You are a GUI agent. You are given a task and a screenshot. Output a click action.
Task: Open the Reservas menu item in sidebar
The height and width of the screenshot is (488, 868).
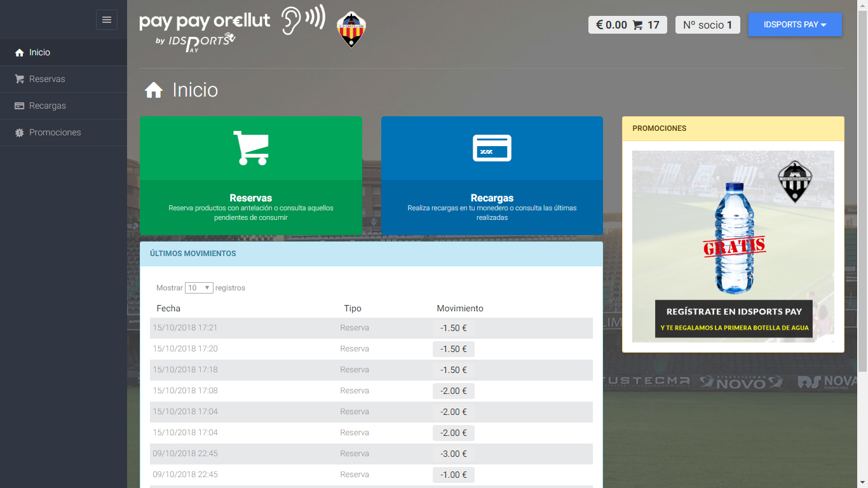click(47, 79)
